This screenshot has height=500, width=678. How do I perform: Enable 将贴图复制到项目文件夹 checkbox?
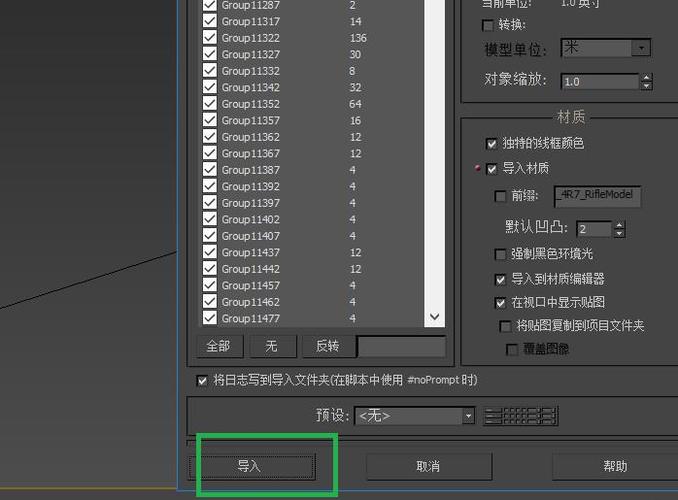click(x=505, y=326)
